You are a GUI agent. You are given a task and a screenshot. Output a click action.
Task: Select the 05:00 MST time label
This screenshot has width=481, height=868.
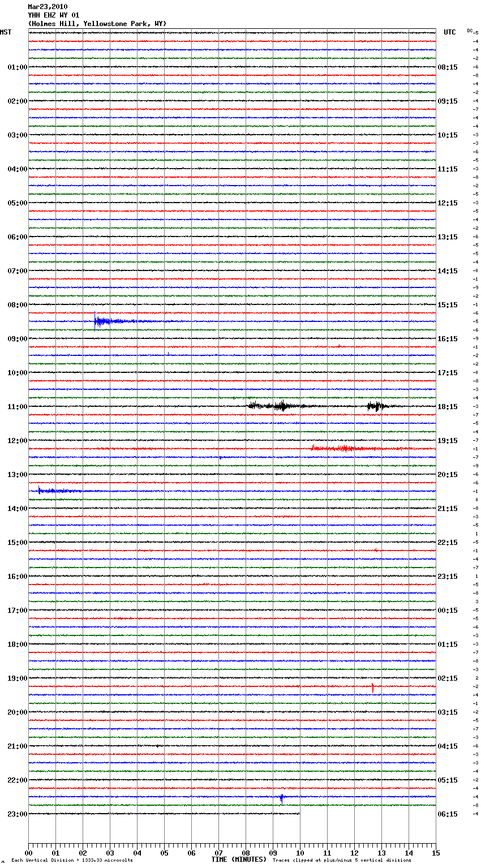(x=18, y=203)
